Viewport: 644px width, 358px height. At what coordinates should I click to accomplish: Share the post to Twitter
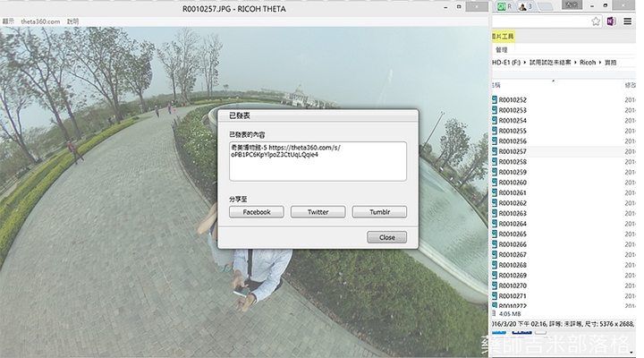coord(318,212)
